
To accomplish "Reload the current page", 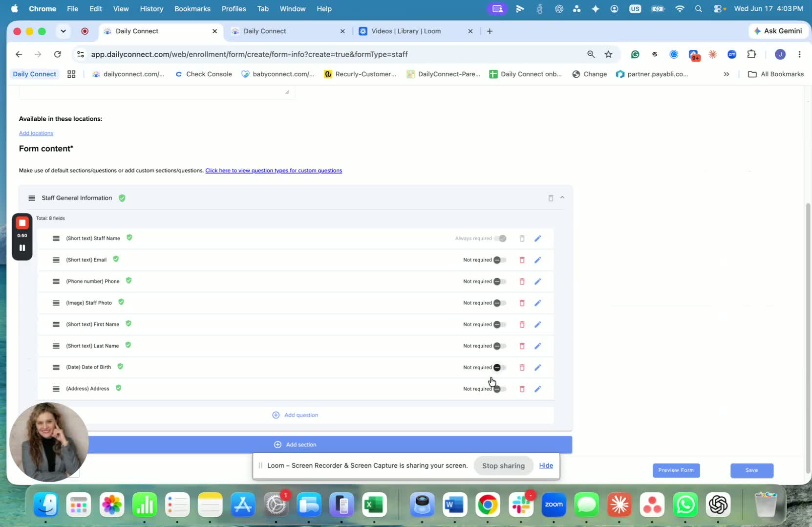I will (x=58, y=54).
